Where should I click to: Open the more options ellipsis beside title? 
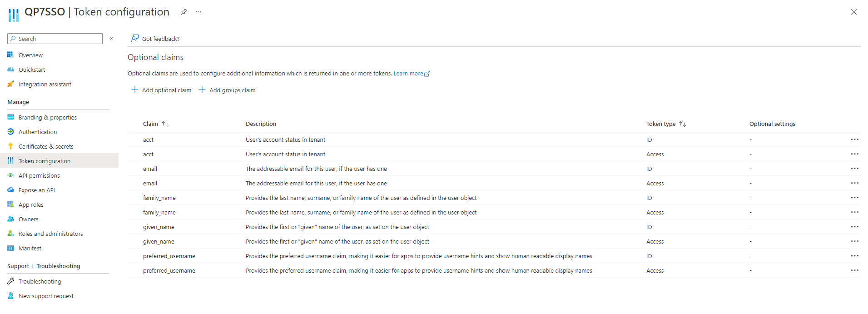tap(198, 12)
